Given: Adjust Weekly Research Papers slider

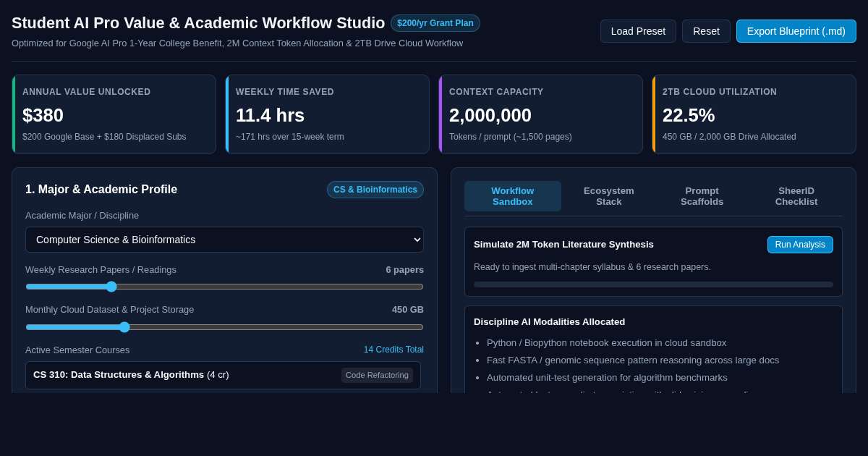Looking at the screenshot, I should (x=224, y=287).
